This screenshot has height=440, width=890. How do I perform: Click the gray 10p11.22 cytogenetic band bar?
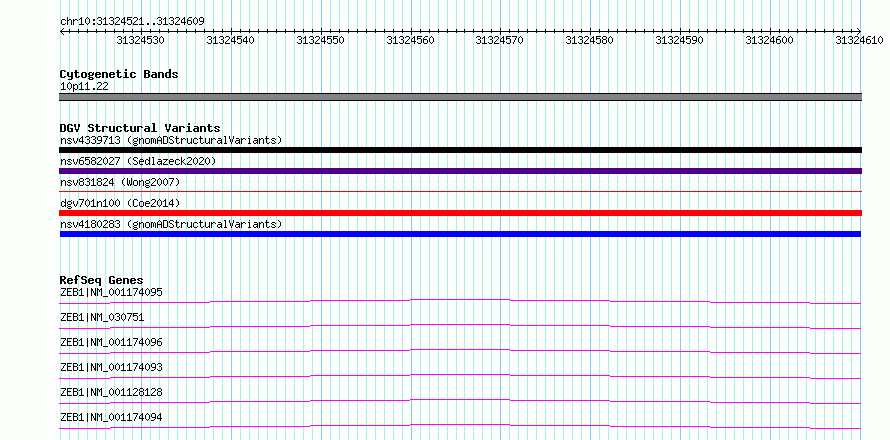pyautogui.click(x=460, y=97)
